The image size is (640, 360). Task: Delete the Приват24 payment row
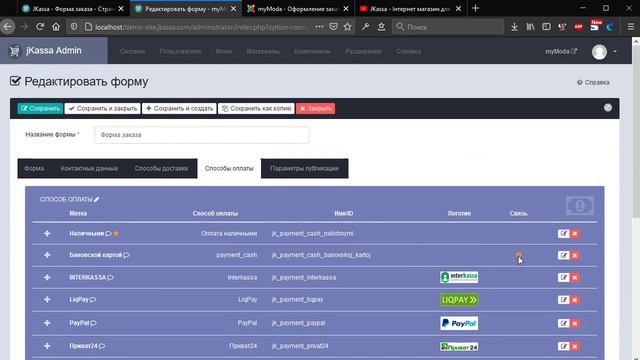click(575, 346)
